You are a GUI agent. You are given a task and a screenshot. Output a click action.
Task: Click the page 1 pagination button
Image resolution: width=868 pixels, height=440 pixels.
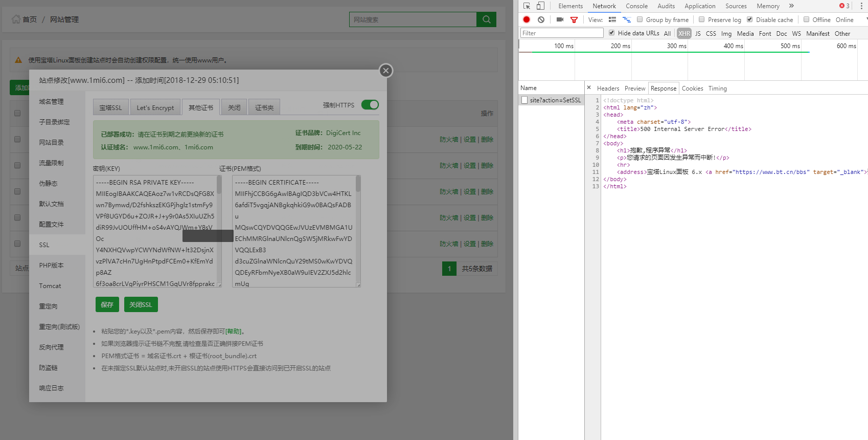tap(449, 268)
